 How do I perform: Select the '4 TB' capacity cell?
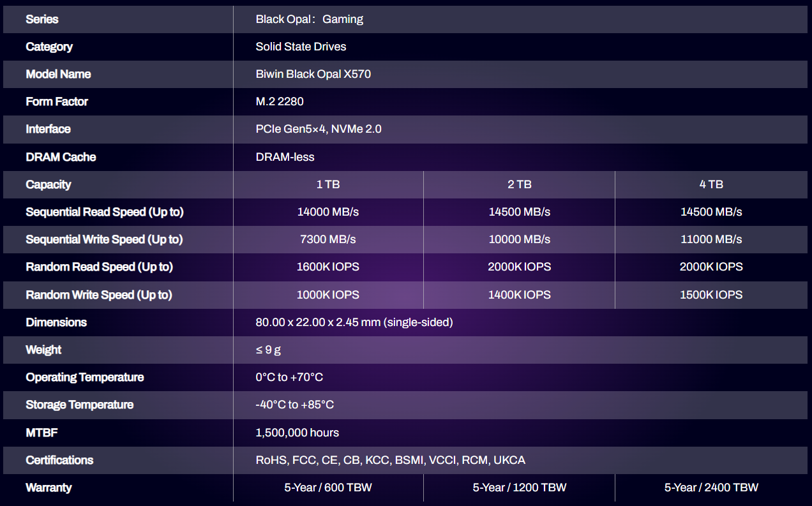pos(711,184)
